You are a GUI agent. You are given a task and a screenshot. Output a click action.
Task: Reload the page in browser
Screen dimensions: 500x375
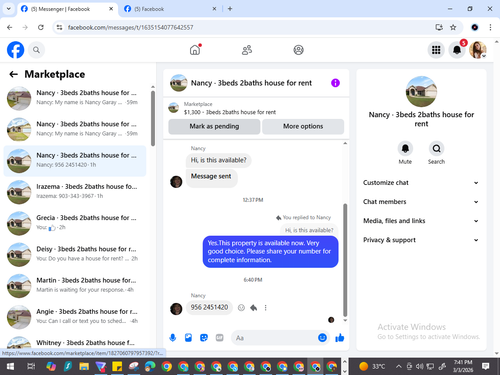pos(41,27)
